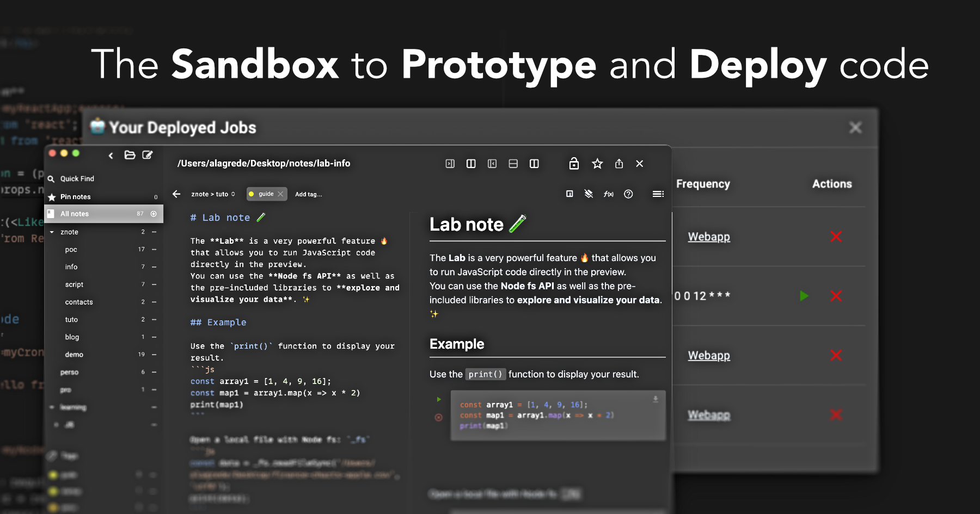The height and width of the screenshot is (514, 980).
Task: Share the note with the export icon
Action: 619,164
